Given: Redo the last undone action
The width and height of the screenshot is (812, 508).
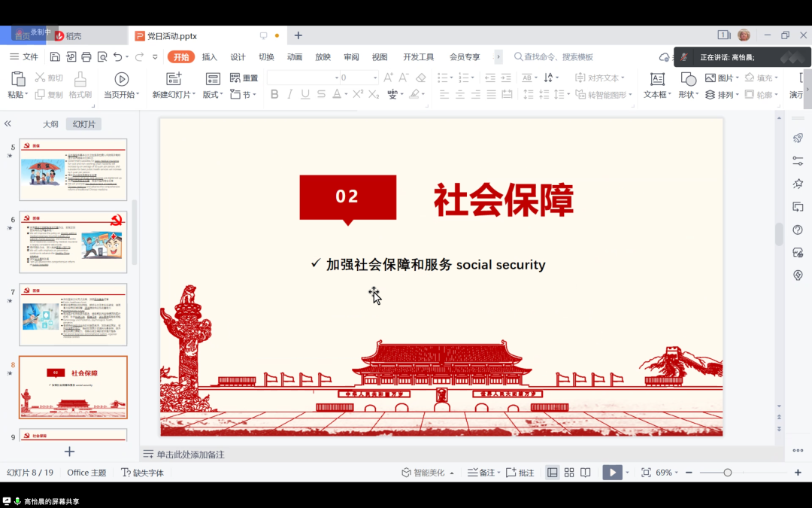Looking at the screenshot, I should [139, 56].
